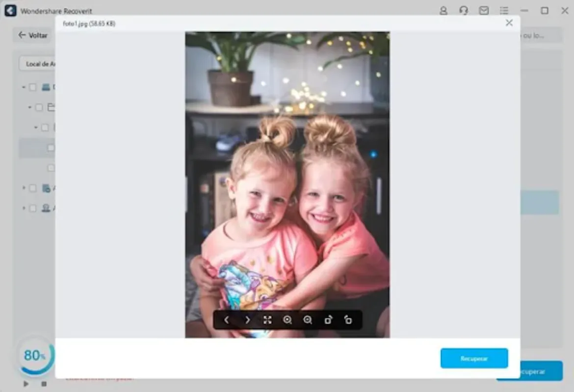Tick the checkbox below the highlighted row

click(51, 168)
